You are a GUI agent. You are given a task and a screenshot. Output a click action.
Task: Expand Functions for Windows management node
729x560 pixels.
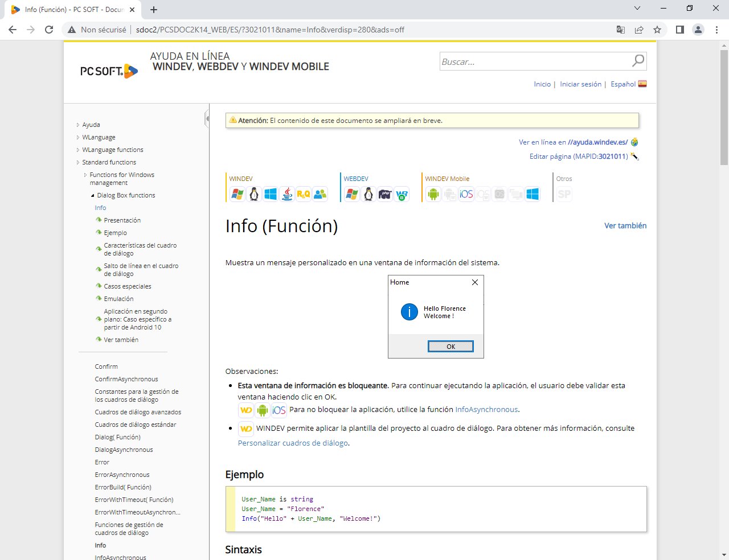85,175
